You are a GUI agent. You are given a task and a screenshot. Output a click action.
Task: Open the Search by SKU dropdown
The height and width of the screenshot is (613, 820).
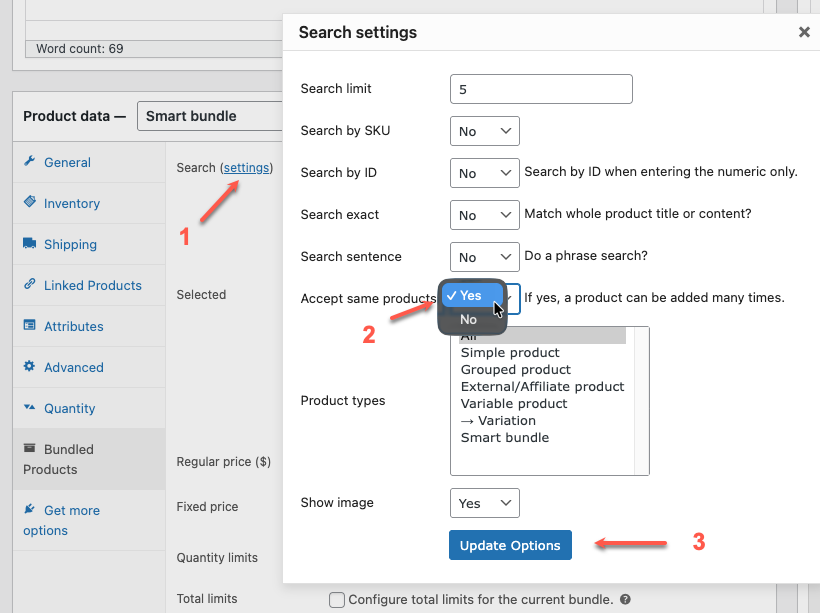click(x=485, y=131)
